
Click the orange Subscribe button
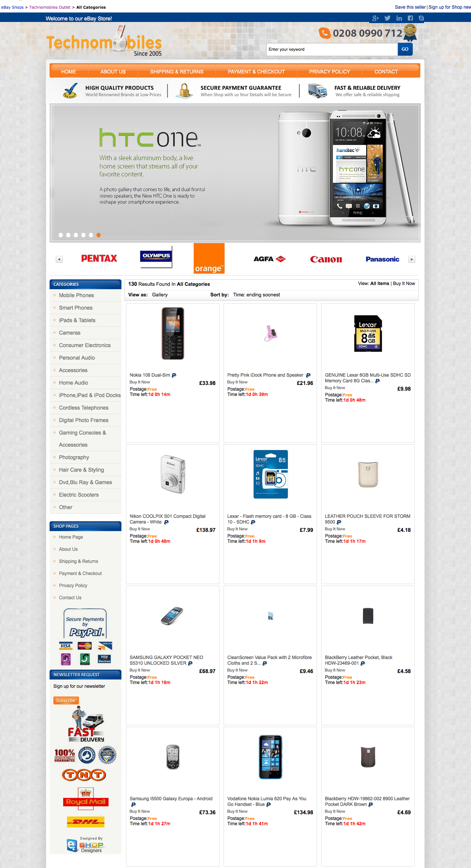click(66, 701)
